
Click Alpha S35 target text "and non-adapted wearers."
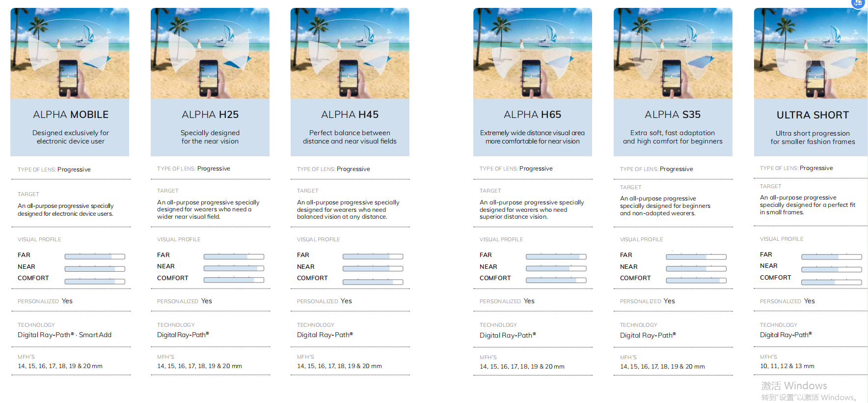pyautogui.click(x=657, y=213)
